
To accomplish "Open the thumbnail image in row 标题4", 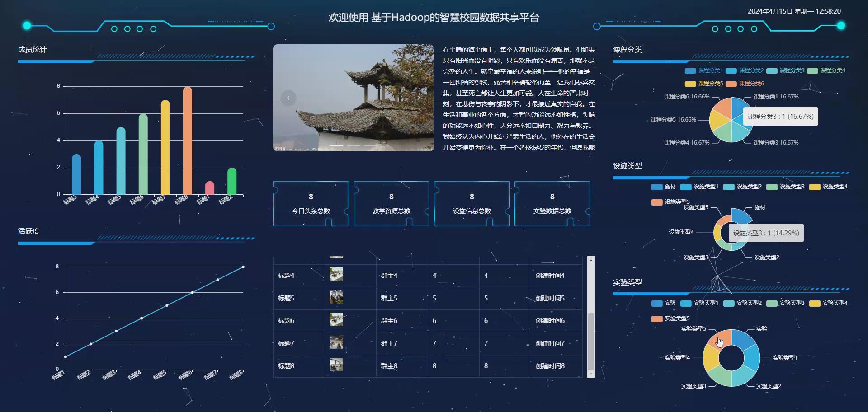I will click(336, 274).
